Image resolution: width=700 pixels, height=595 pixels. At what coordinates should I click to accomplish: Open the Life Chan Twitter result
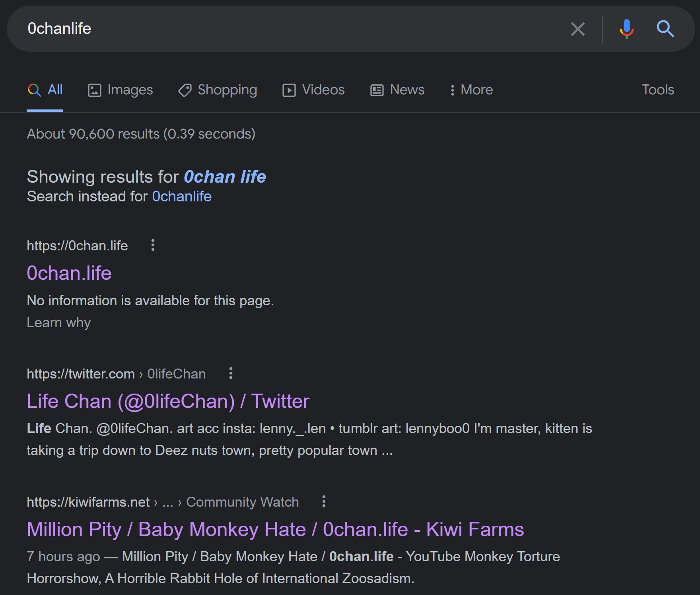168,401
